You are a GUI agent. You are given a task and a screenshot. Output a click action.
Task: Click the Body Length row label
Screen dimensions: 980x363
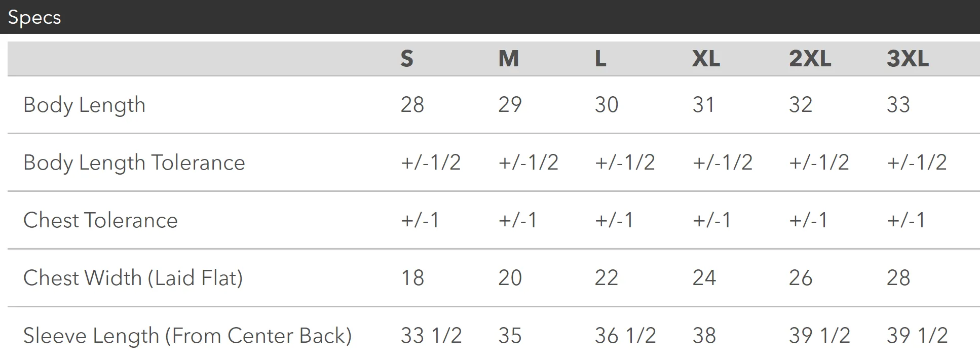coord(84,105)
